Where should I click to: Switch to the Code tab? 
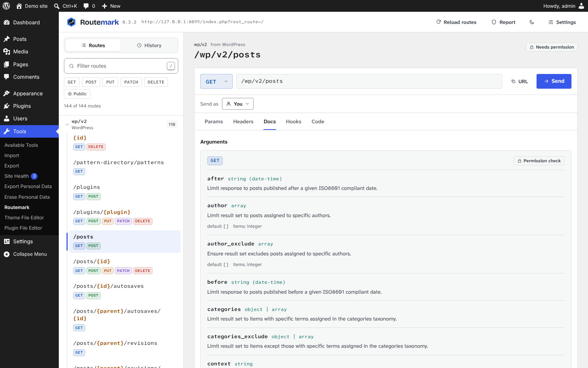(318, 121)
